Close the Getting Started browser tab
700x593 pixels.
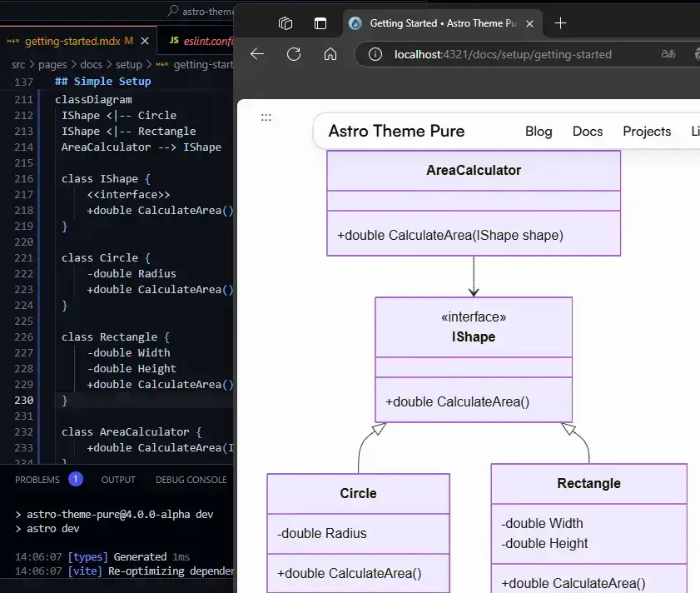tap(530, 23)
